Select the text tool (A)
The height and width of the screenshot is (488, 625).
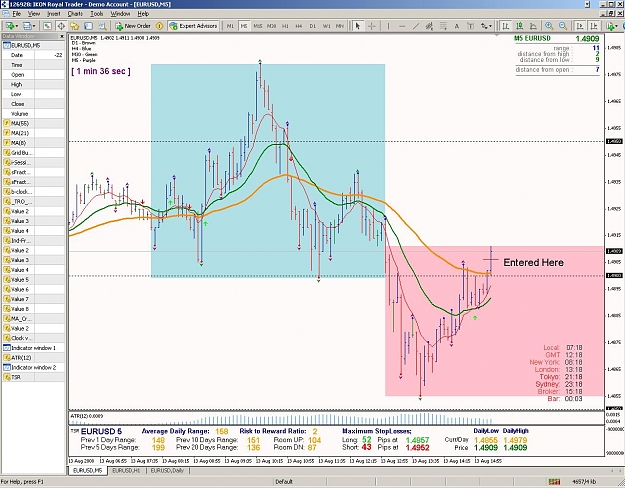point(457,26)
